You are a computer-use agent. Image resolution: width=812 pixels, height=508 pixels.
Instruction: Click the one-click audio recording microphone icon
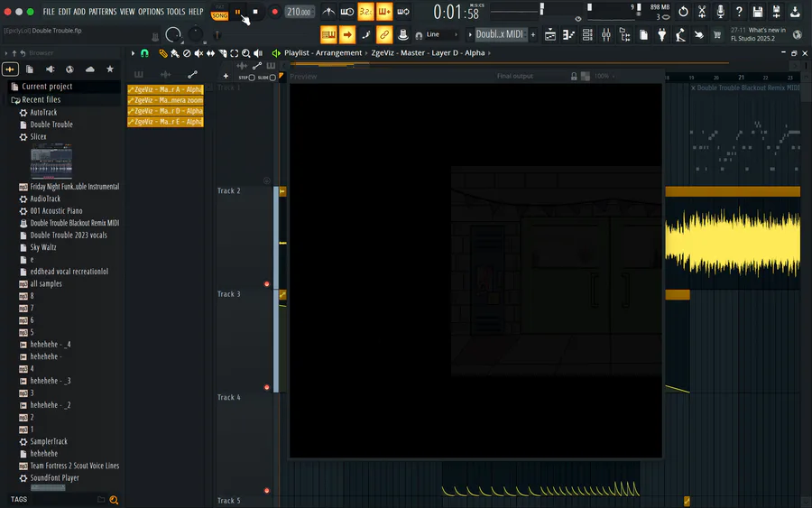click(720, 12)
